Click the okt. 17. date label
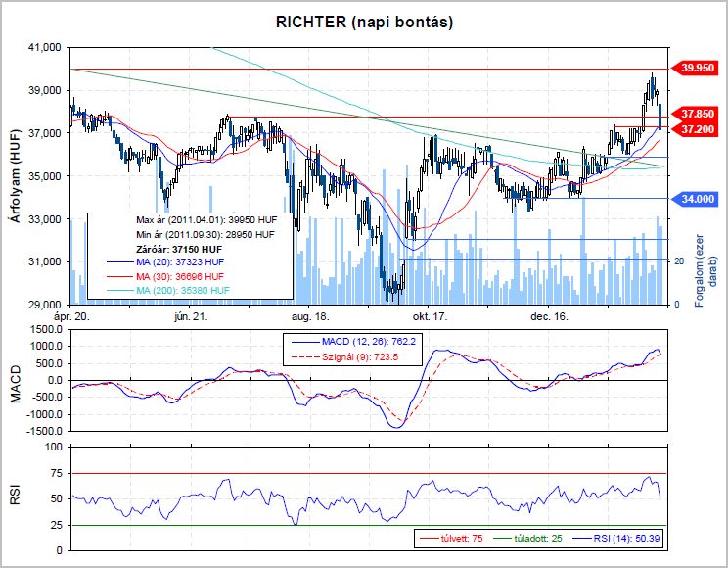 [430, 317]
